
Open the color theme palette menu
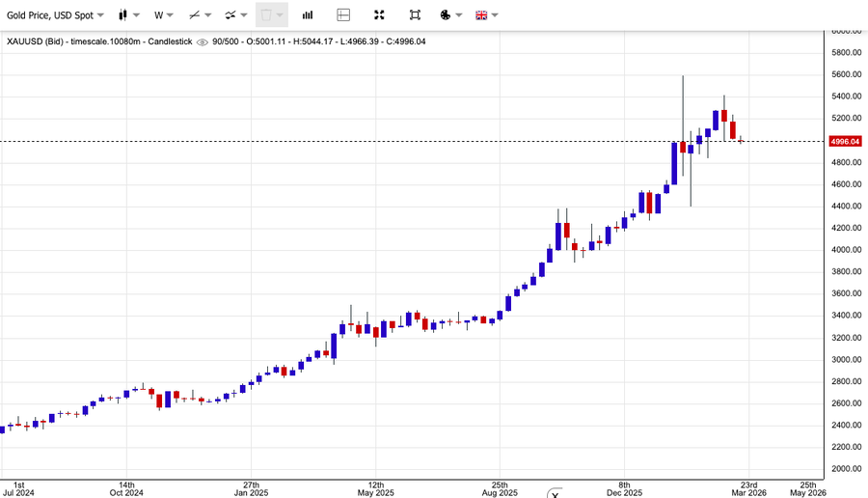[450, 15]
